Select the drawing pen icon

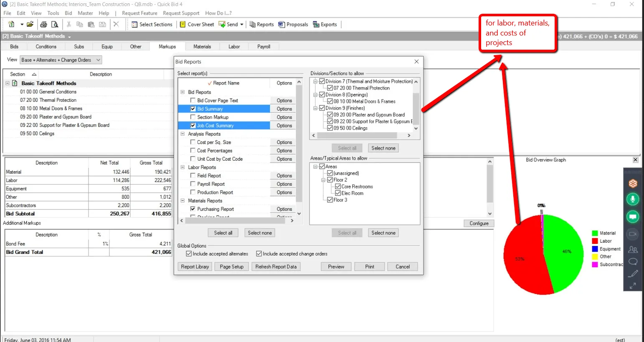coord(633,274)
